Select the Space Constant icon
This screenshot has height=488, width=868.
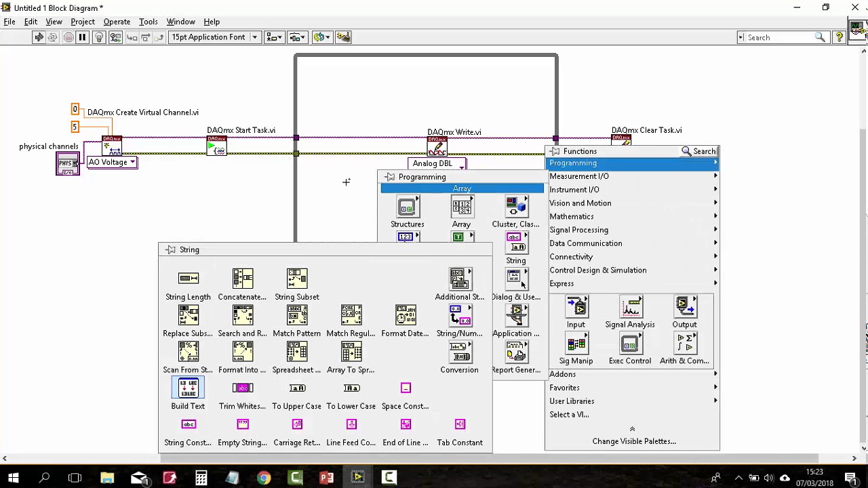(406, 388)
